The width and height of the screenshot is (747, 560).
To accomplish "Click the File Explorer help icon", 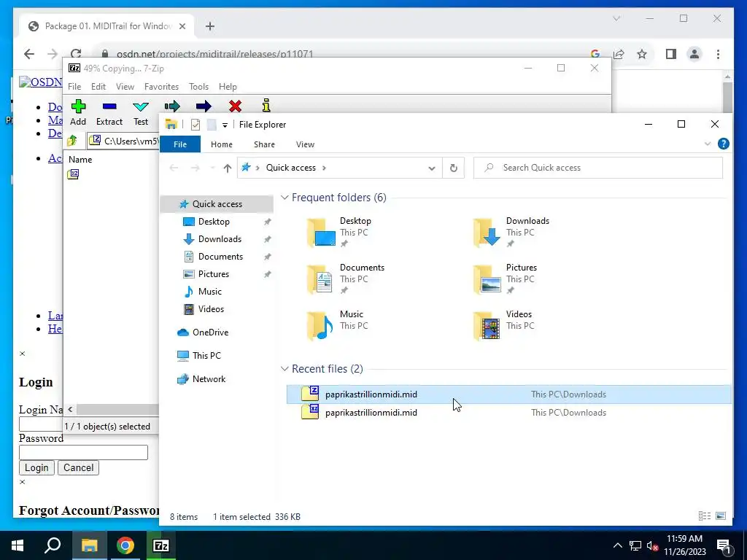I will (723, 144).
